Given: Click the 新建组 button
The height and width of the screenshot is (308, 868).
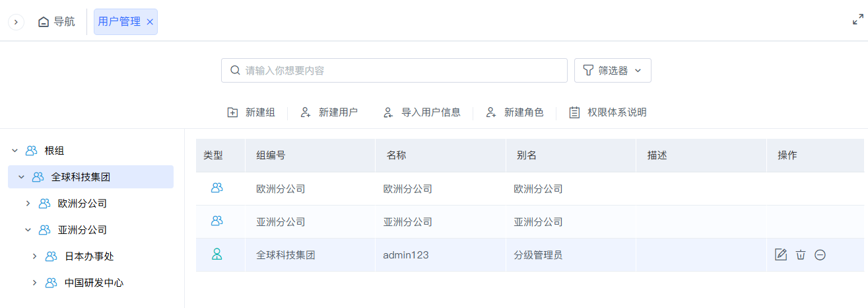Looking at the screenshot, I should pyautogui.click(x=251, y=112).
